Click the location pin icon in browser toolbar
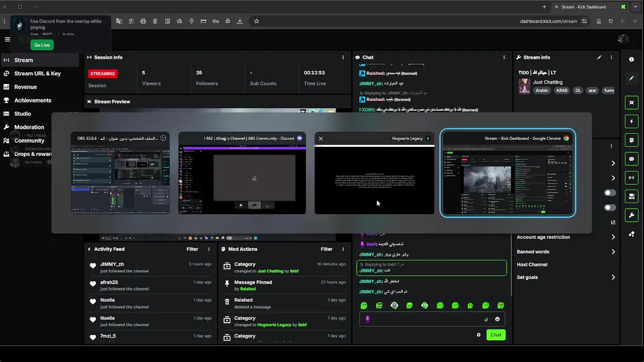 pos(191,21)
